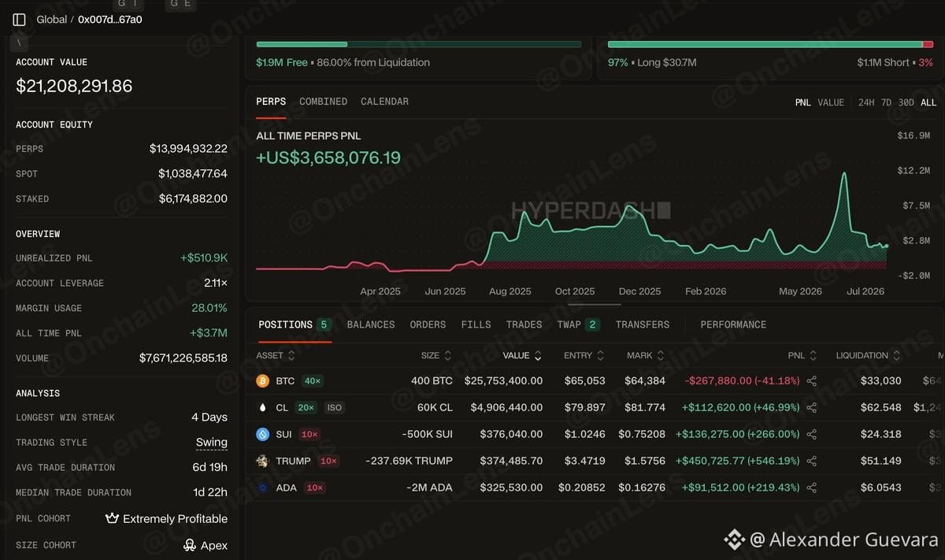Click ADA liquidation price $6.0543
This screenshot has width=945, height=560.
(883, 488)
